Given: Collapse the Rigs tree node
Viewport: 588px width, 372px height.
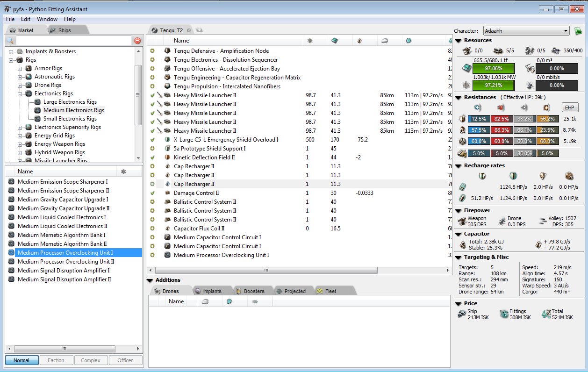Looking at the screenshot, I should pyautogui.click(x=11, y=60).
